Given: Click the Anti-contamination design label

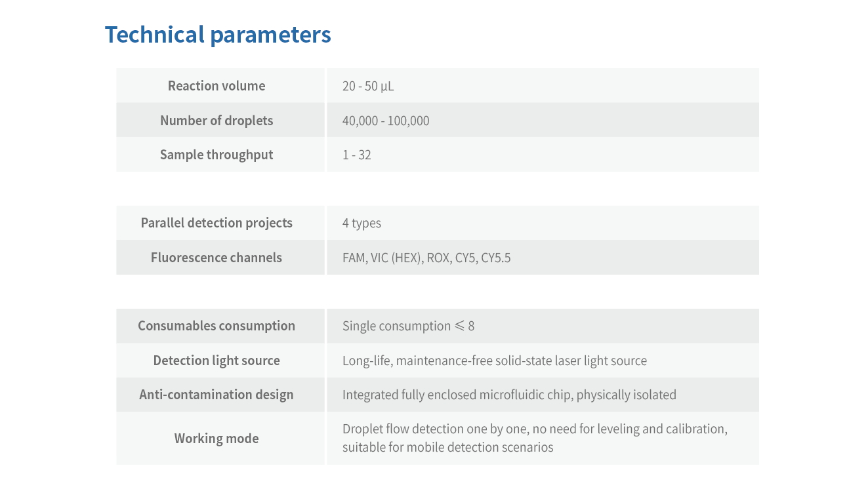Looking at the screenshot, I should [x=217, y=395].
